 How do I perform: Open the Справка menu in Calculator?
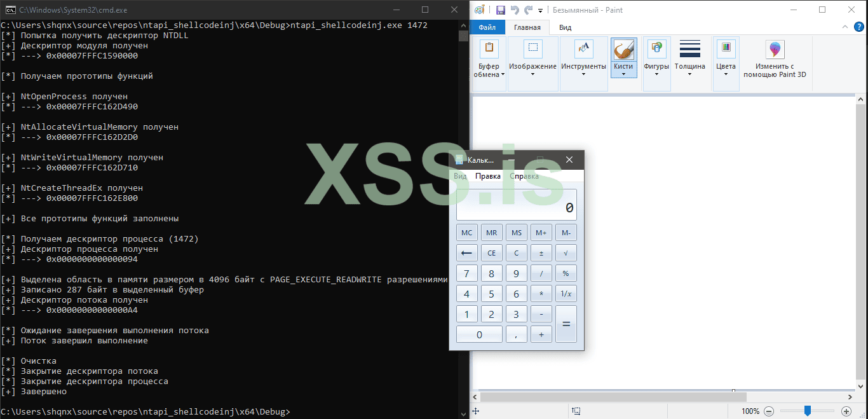pos(524,176)
